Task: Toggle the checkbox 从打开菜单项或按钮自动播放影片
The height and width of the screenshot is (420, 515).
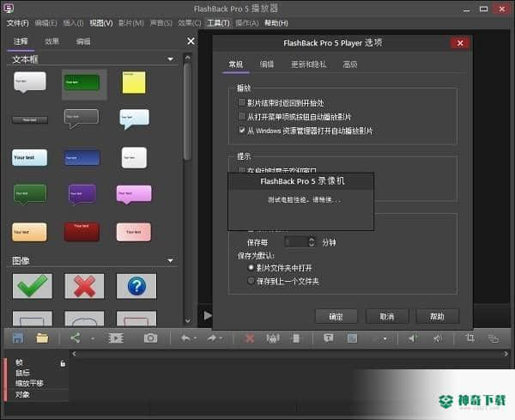Action: pyautogui.click(x=242, y=116)
